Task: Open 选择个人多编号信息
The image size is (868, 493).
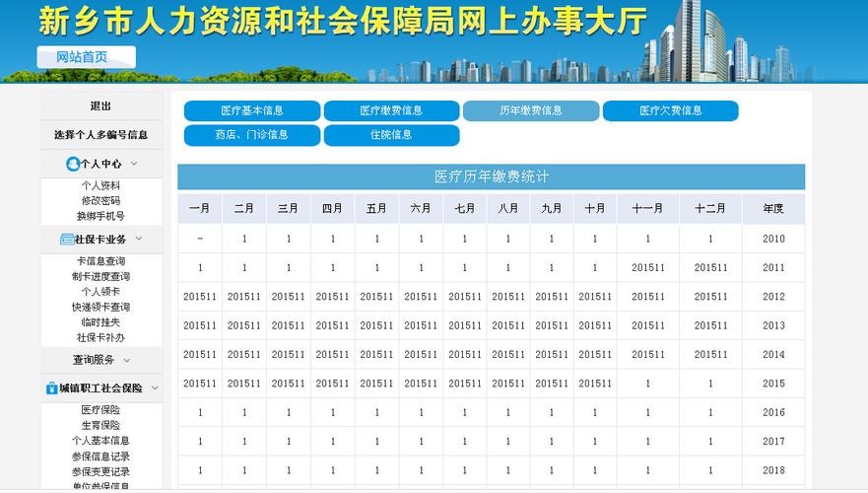Action: pyautogui.click(x=100, y=135)
